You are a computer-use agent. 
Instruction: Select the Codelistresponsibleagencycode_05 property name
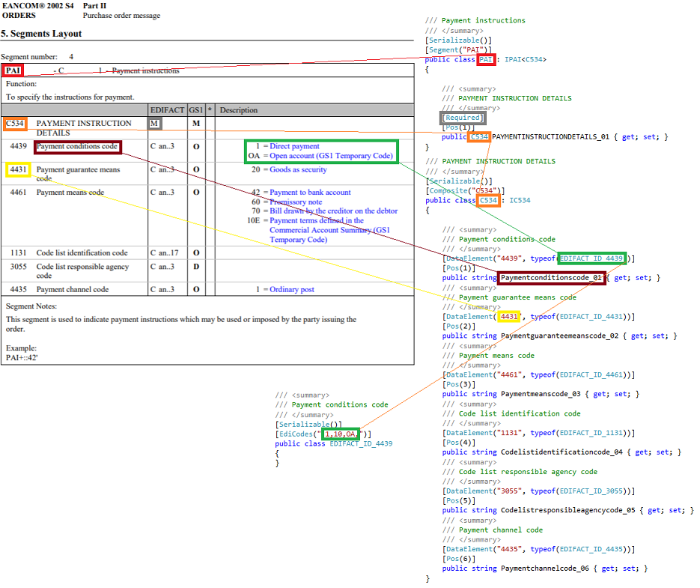(567, 510)
